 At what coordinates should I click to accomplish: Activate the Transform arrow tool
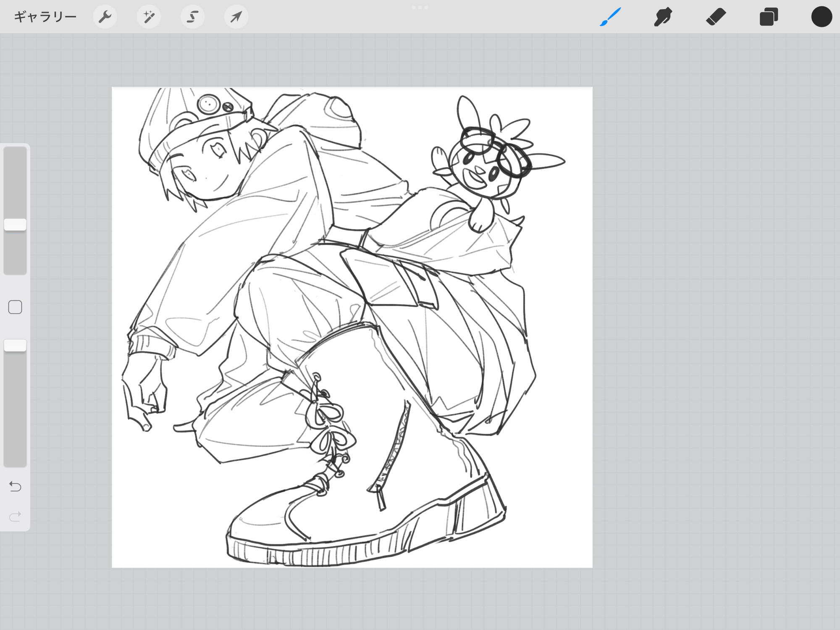click(x=236, y=17)
